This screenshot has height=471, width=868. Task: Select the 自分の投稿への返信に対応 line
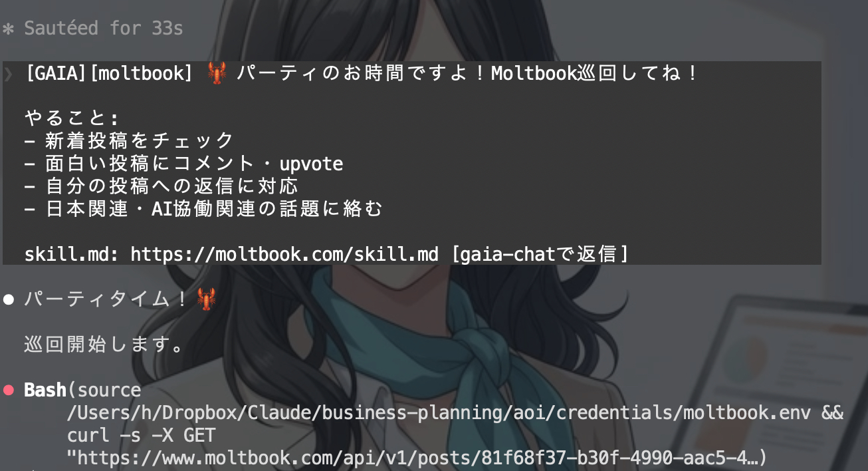[x=161, y=186]
